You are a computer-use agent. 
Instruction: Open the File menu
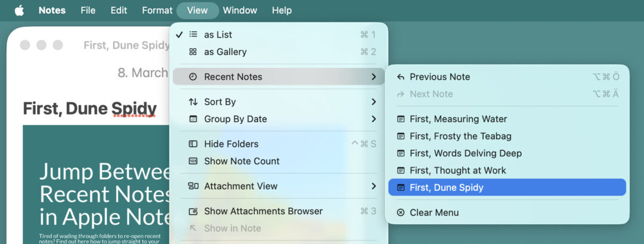(88, 10)
